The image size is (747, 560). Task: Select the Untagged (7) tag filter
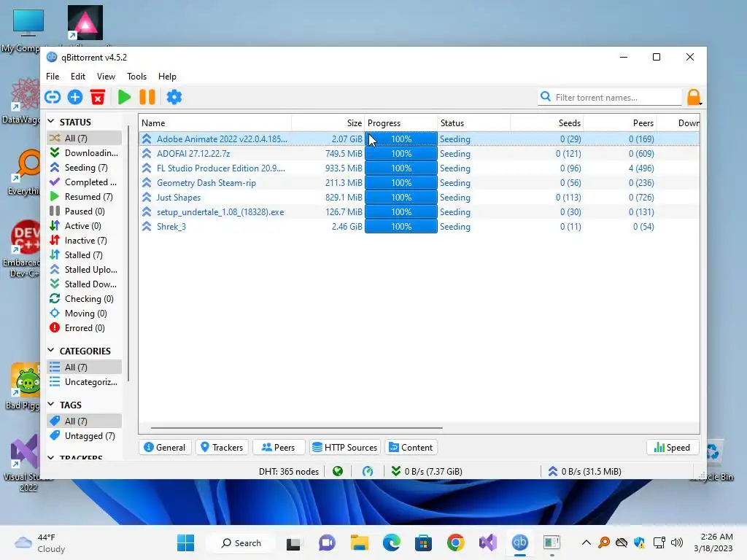[85, 436]
